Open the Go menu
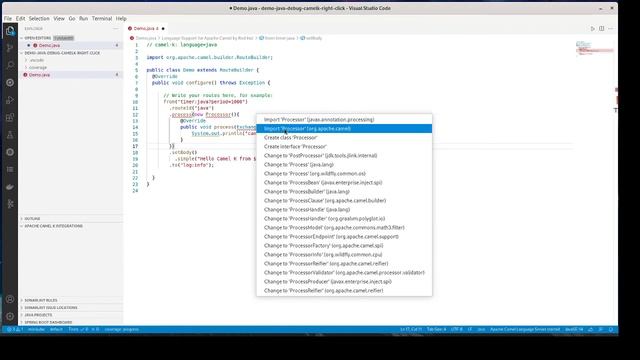Screen dimensions: 640x360 [x=72, y=18]
